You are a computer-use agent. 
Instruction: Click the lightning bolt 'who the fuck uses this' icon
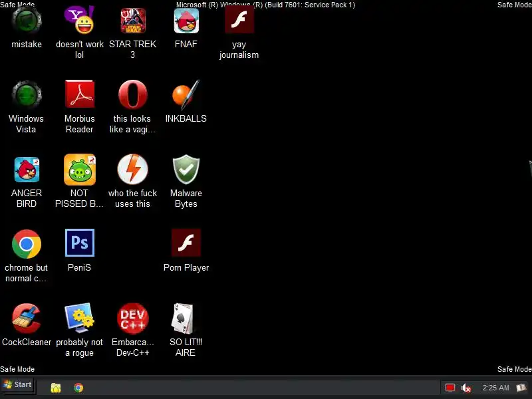132,169
